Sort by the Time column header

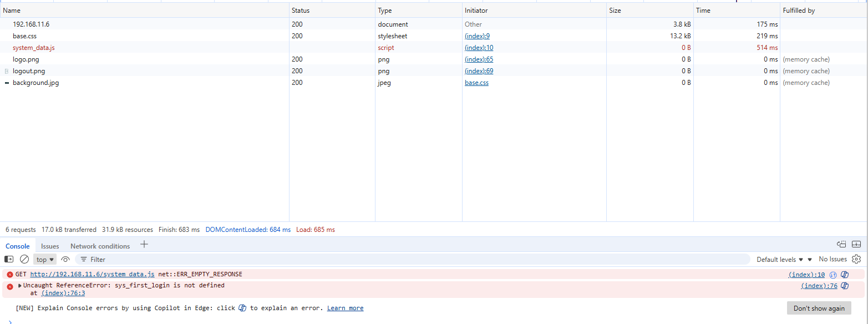[x=737, y=11]
